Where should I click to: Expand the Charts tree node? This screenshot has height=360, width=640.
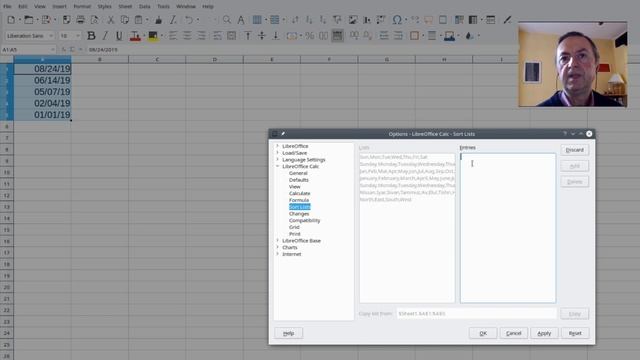(x=278, y=247)
